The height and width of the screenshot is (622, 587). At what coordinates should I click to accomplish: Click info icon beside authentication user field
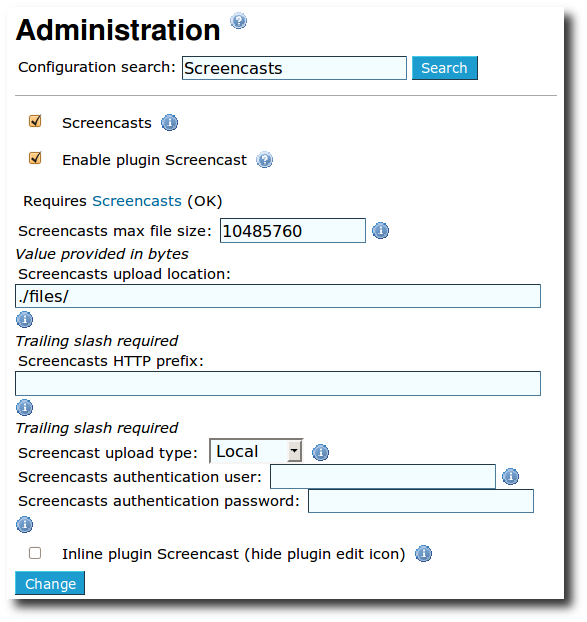click(510, 476)
